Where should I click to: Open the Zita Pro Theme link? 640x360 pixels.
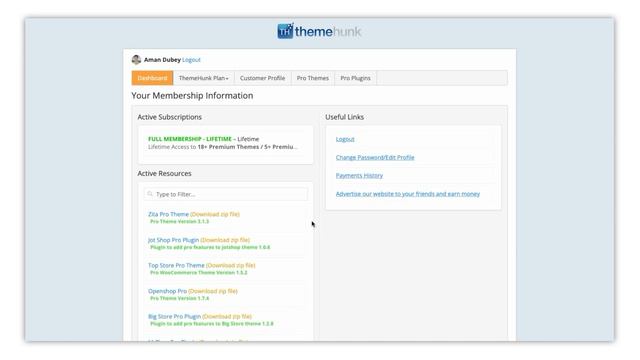pos(168,214)
